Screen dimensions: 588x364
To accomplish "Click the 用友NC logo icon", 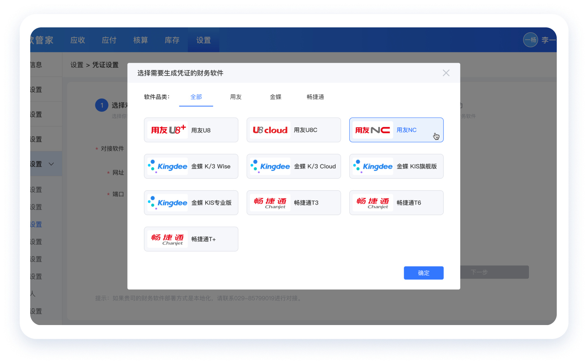I will coord(373,130).
